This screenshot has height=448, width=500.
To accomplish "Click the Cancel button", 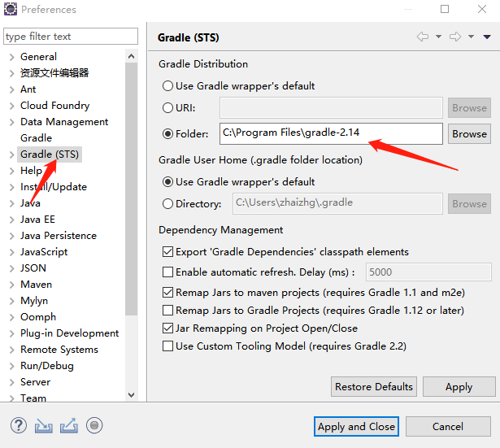I will point(448,427).
